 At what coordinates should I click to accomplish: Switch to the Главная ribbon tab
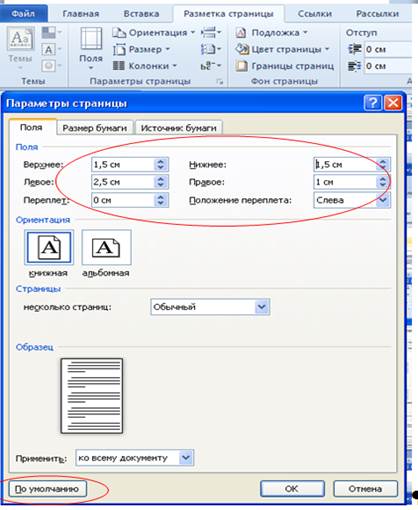(81, 14)
